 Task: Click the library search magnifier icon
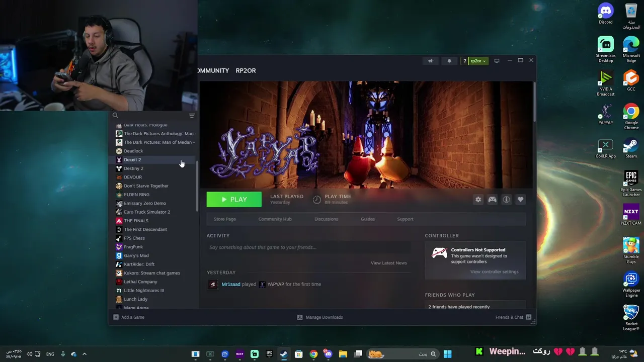[115, 116]
